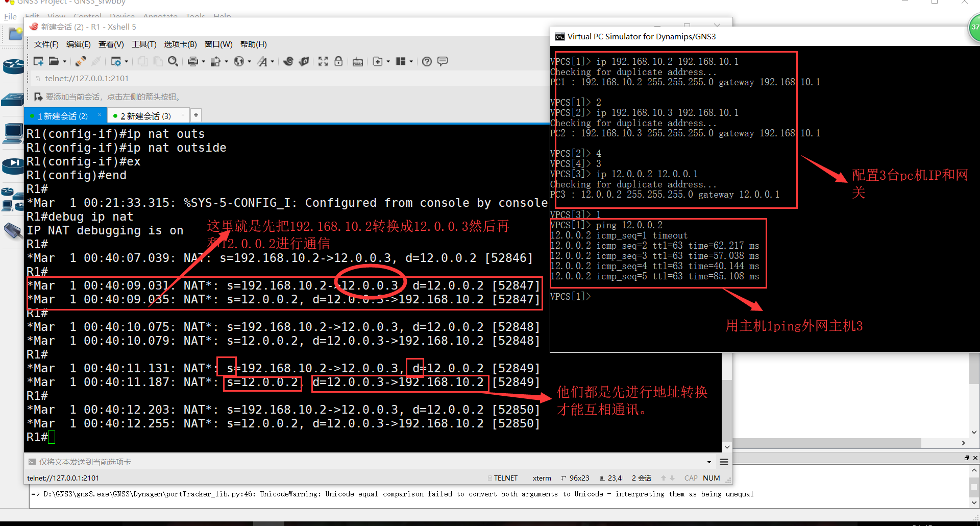The image size is (980, 526).
Task: Open the 文件(F) menu in Xshell
Action: click(x=46, y=44)
